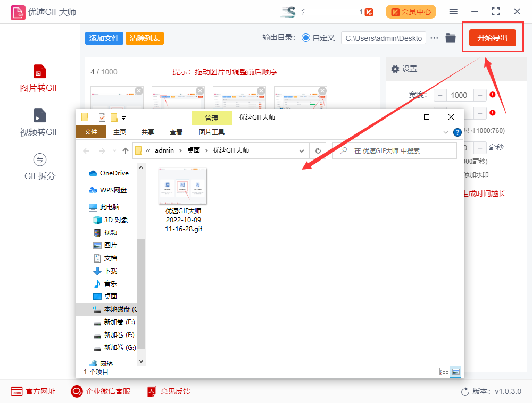The height and width of the screenshot is (404, 532).
Task: Switch to details view icon
Action: coord(444,372)
